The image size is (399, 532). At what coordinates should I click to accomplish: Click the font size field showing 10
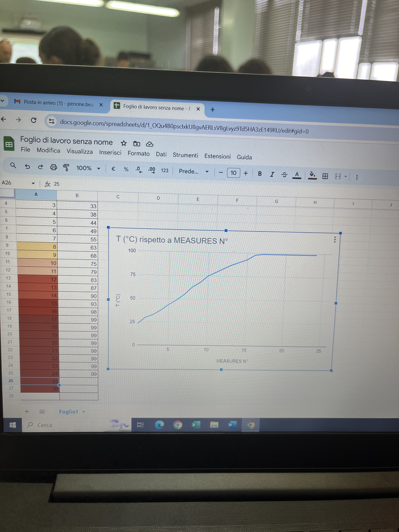point(233,173)
